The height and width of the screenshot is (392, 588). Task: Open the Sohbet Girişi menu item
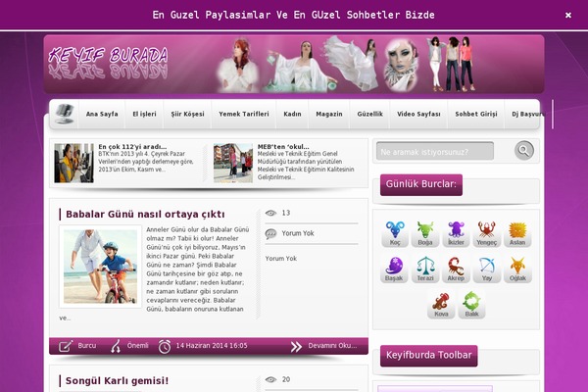[476, 114]
